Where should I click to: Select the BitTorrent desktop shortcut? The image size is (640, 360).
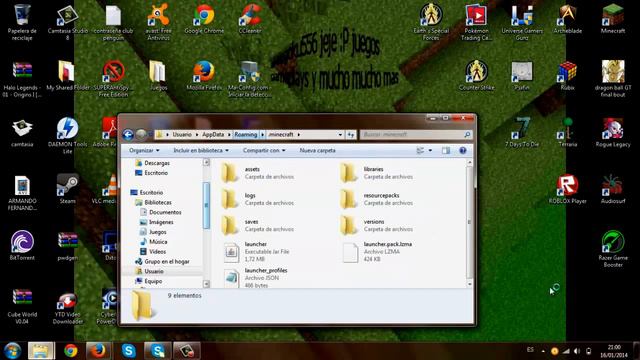[22, 246]
